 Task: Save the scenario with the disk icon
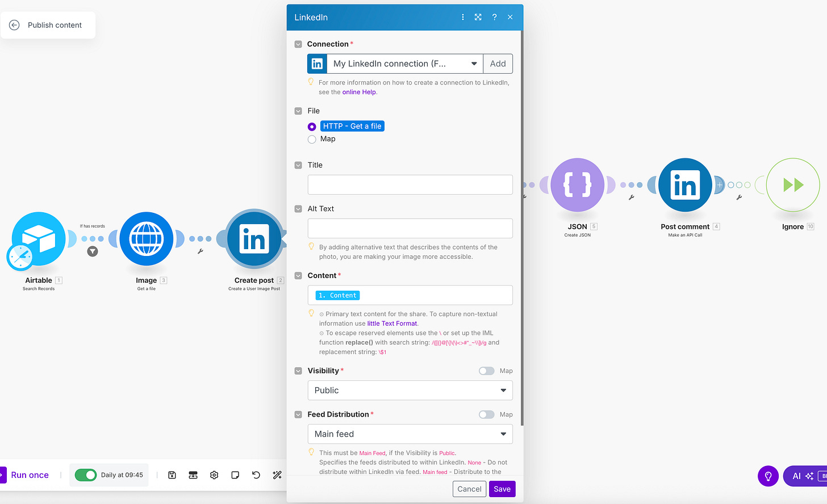172,475
